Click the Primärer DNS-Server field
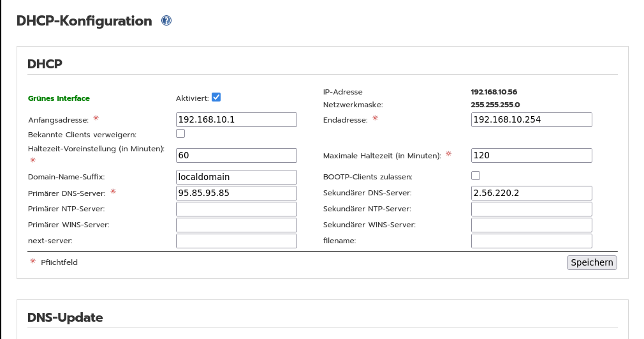644x339 pixels. tap(236, 193)
